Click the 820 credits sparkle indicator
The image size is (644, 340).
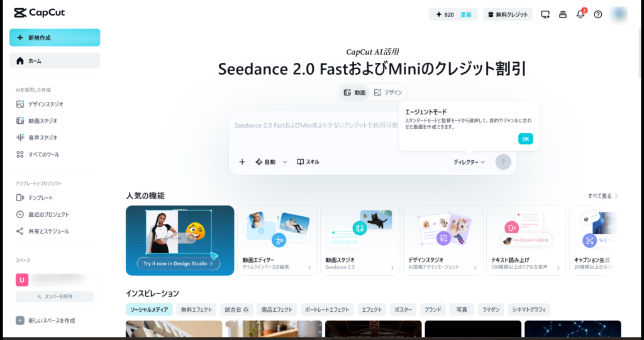click(x=445, y=14)
